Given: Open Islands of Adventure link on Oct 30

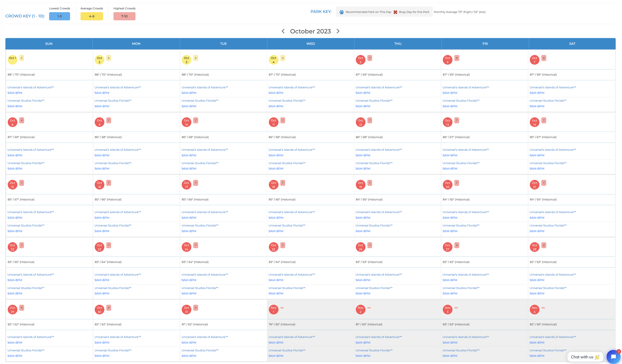Looking at the screenshot, I should (x=118, y=337).
